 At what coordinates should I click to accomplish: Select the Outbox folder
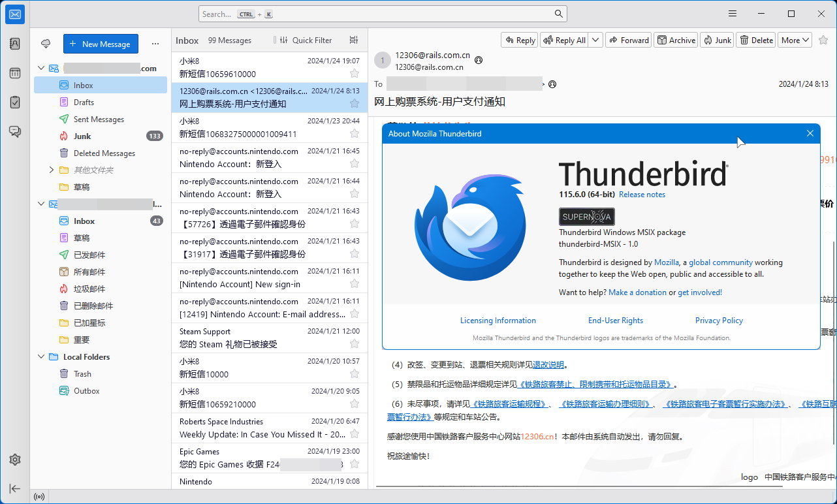pyautogui.click(x=101, y=390)
